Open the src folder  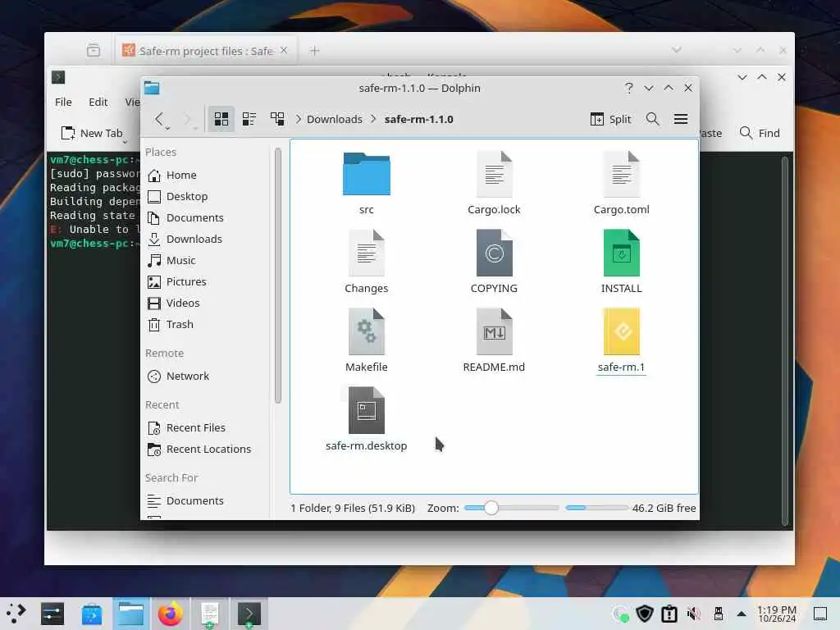(367, 182)
